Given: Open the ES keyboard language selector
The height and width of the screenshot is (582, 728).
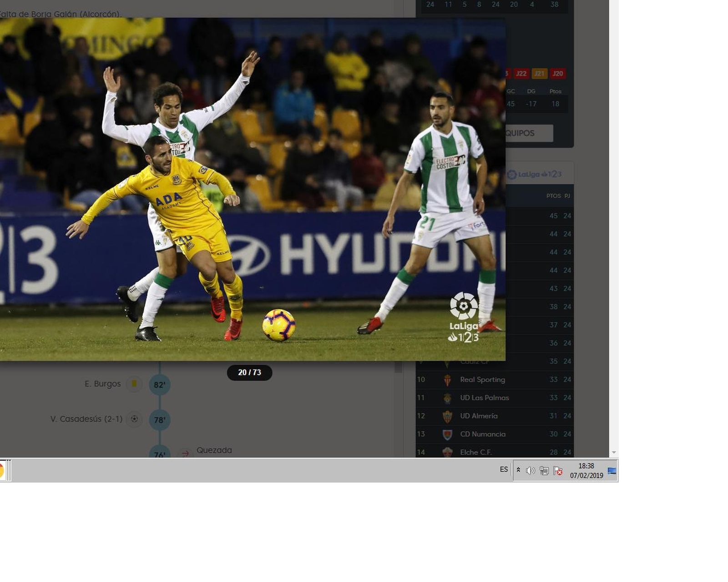Looking at the screenshot, I should 504,470.
